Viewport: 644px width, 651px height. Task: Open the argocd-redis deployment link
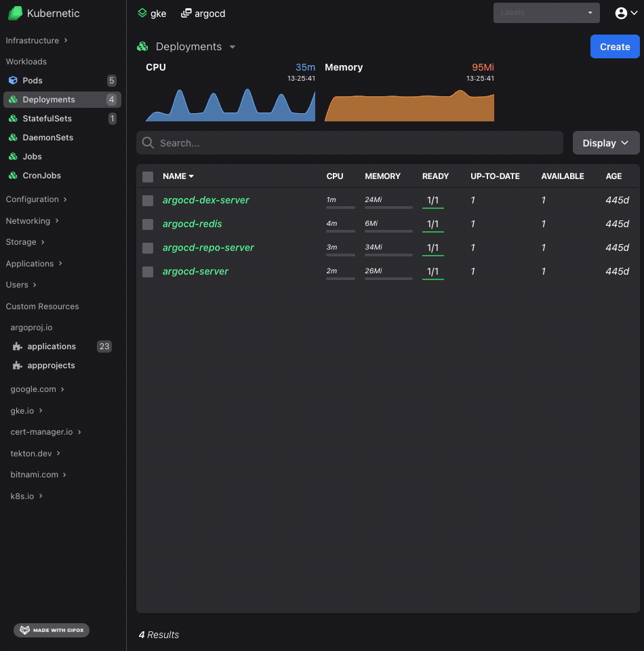pyautogui.click(x=192, y=224)
